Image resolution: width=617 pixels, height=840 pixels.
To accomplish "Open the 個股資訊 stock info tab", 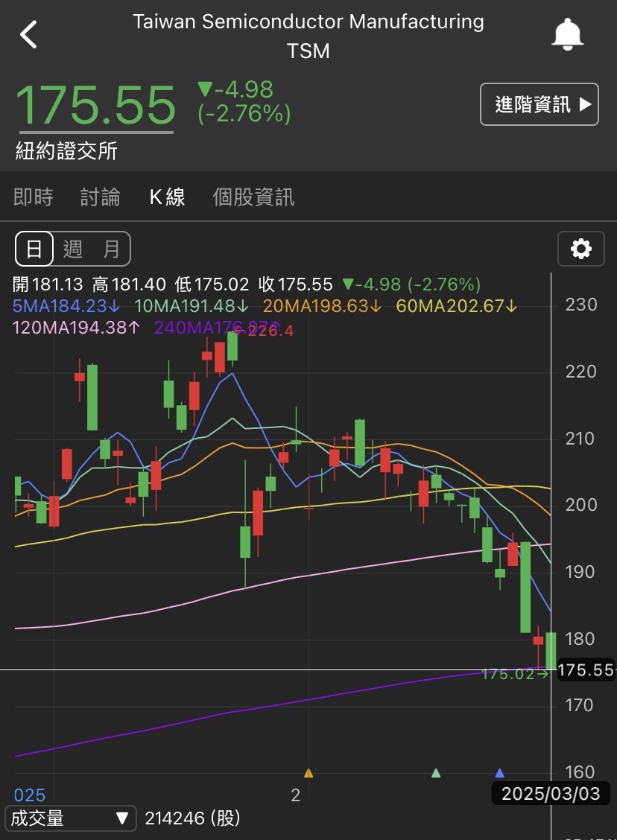I will (253, 197).
